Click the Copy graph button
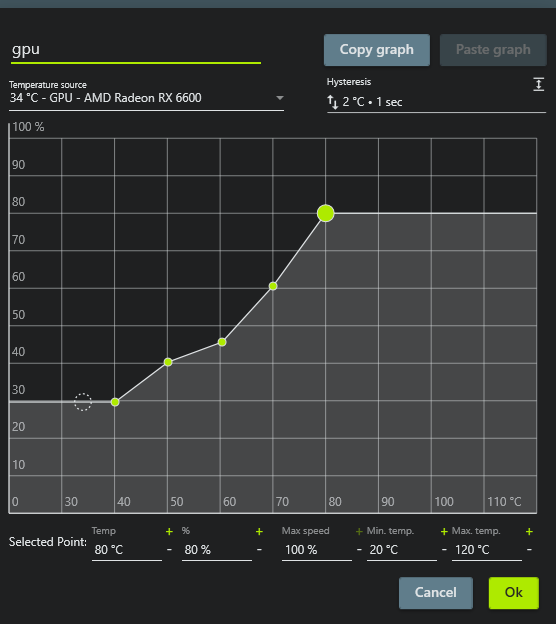 coord(377,50)
